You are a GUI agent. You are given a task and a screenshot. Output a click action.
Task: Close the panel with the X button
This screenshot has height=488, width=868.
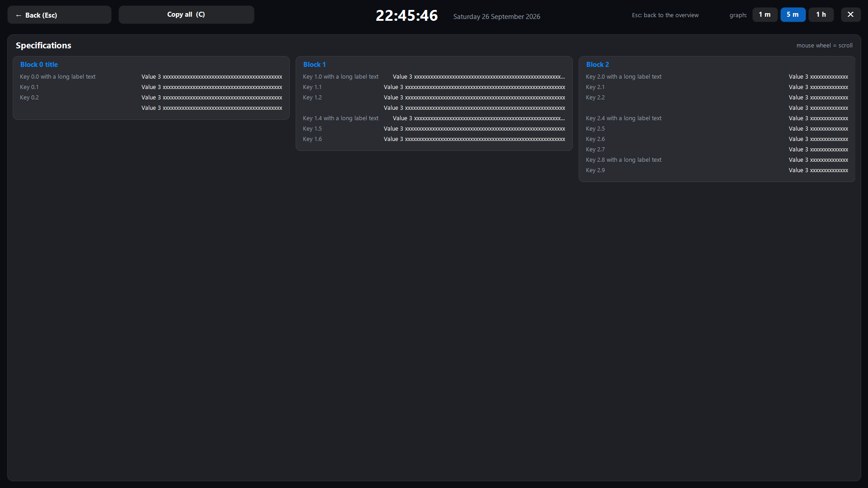click(851, 14)
